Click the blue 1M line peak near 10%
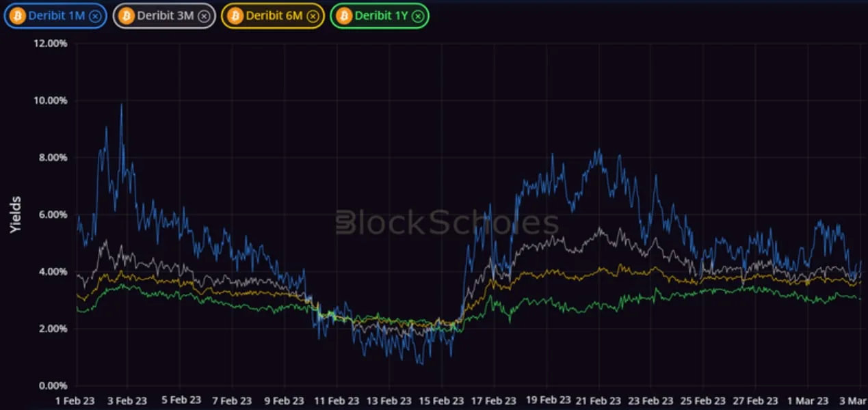 coord(122,105)
